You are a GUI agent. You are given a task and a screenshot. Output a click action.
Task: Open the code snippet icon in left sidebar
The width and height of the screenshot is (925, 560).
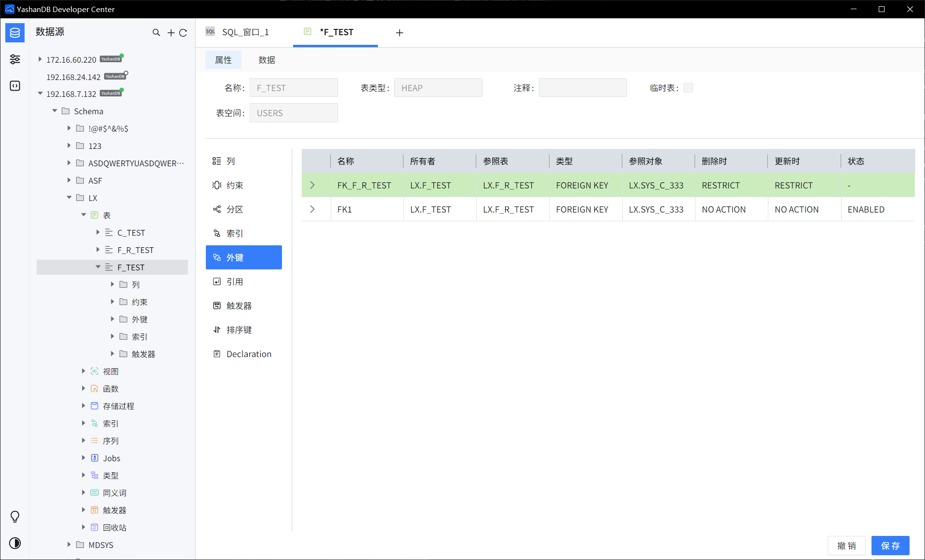15,86
